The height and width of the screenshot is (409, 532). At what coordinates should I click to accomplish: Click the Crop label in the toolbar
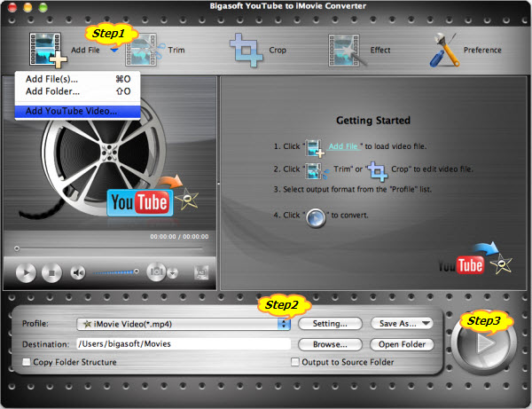(x=278, y=50)
